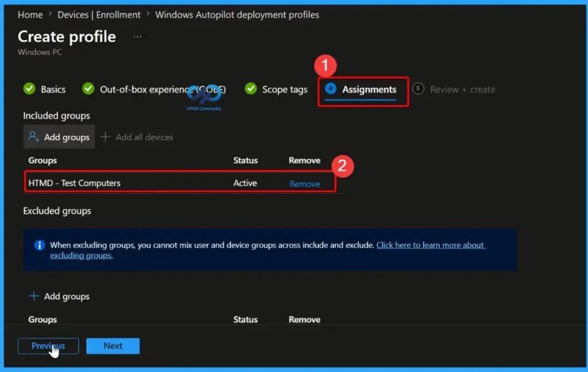Click the step 4 circle icon beside Assignments
The image size is (588, 372).
pos(330,89)
